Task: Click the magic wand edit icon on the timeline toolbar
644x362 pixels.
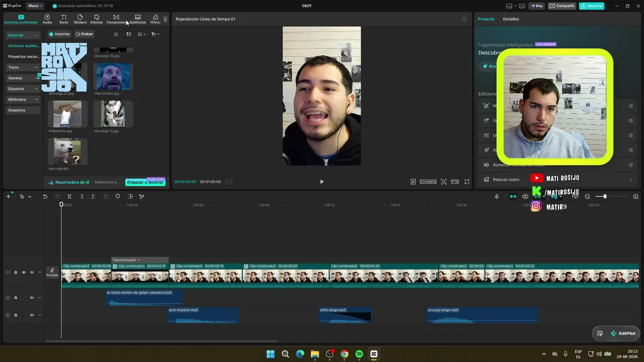Action: click(142, 197)
